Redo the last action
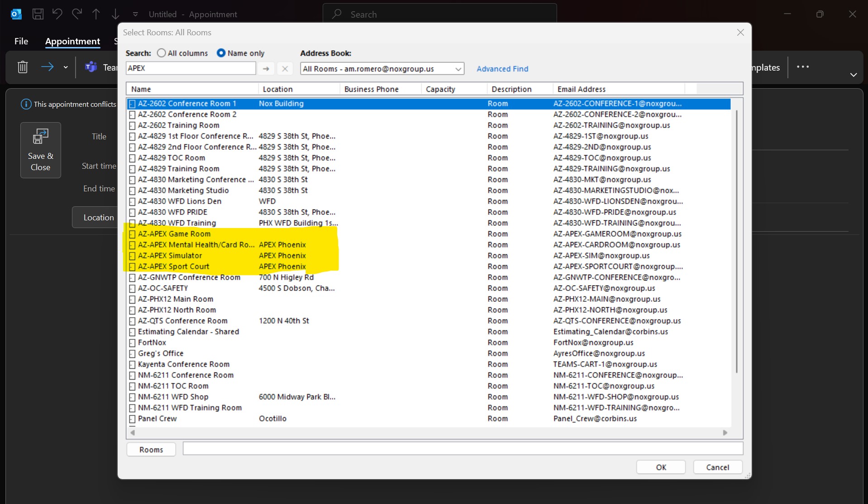The width and height of the screenshot is (868, 504). coord(76,14)
